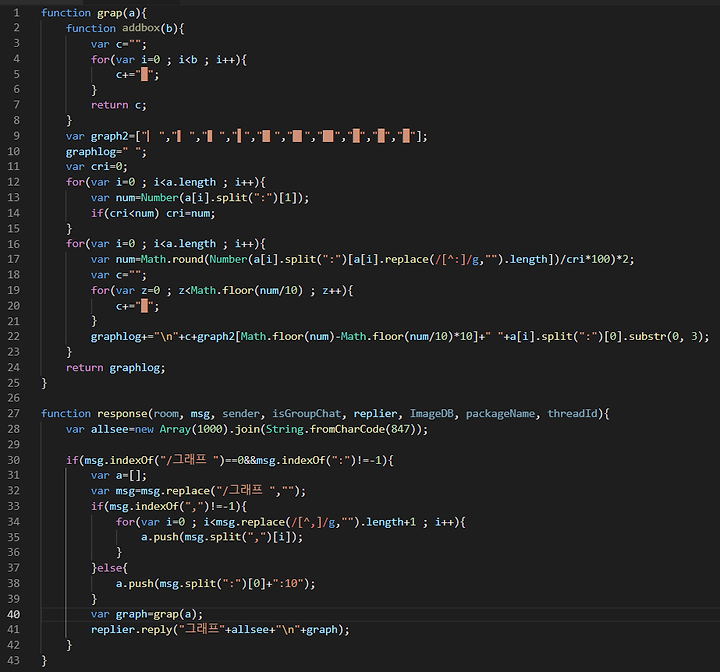Click 'msg.replace' on line 32
The image size is (720, 672).
(x=175, y=491)
